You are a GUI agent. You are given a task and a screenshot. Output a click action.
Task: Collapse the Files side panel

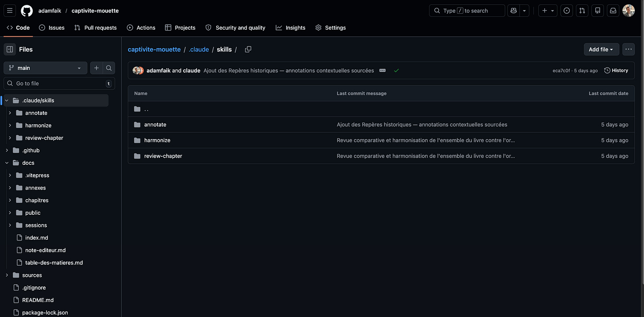[x=10, y=49]
